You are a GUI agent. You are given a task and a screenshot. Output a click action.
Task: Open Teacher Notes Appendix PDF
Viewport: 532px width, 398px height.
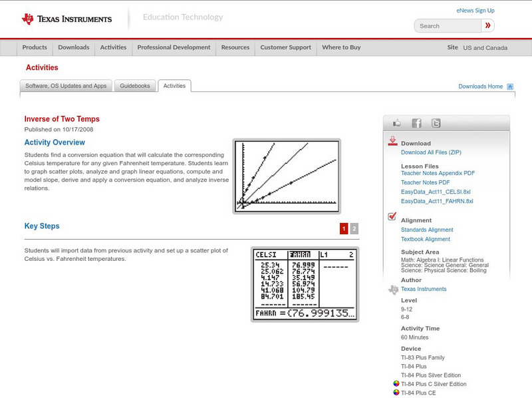[x=438, y=173]
